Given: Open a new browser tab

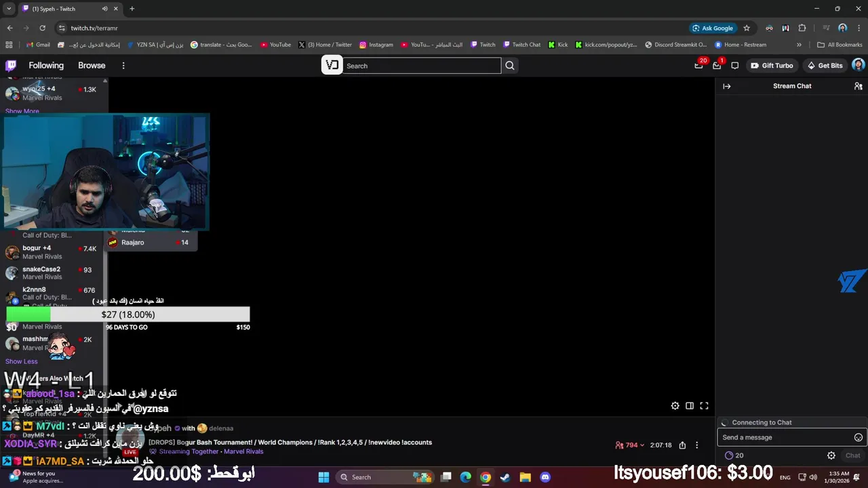Looking at the screenshot, I should [132, 9].
